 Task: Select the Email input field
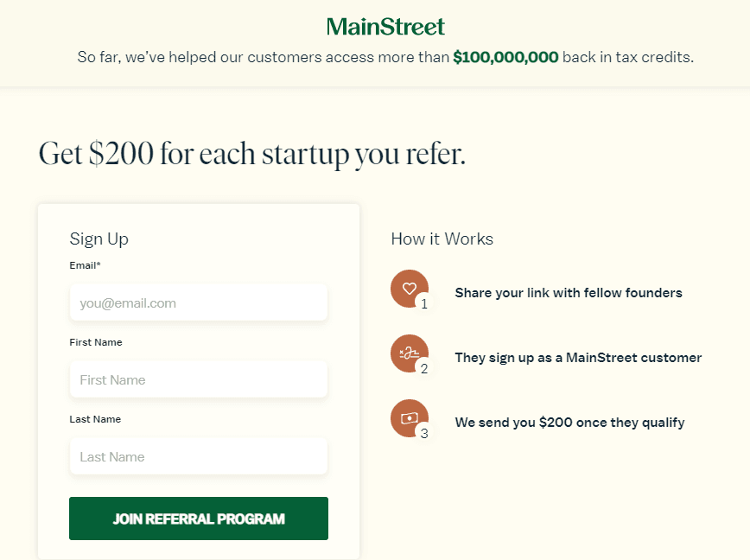[198, 302]
